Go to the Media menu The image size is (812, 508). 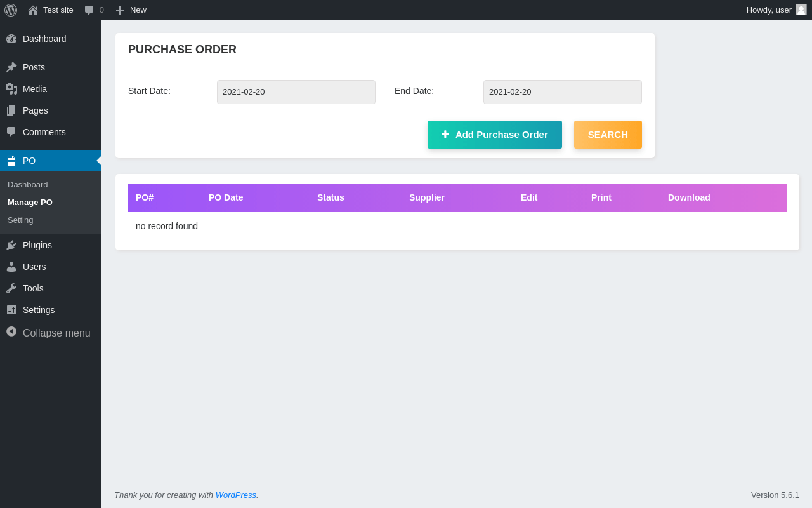point(51,89)
